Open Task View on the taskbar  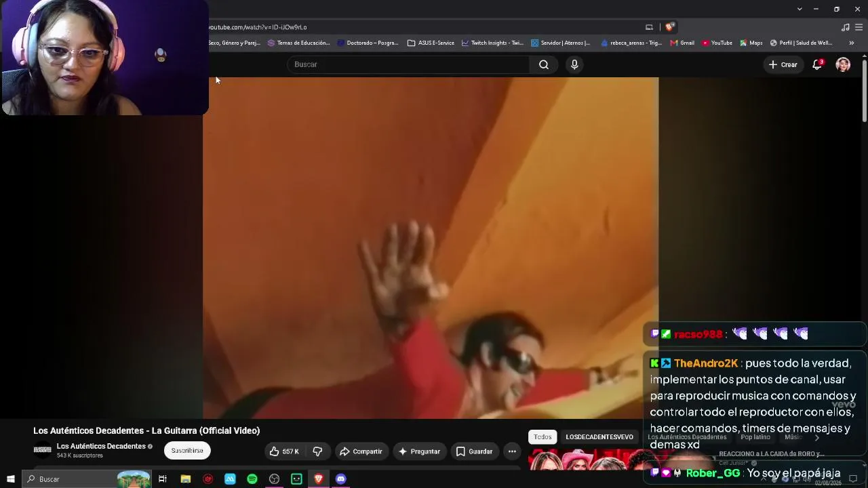(x=163, y=479)
